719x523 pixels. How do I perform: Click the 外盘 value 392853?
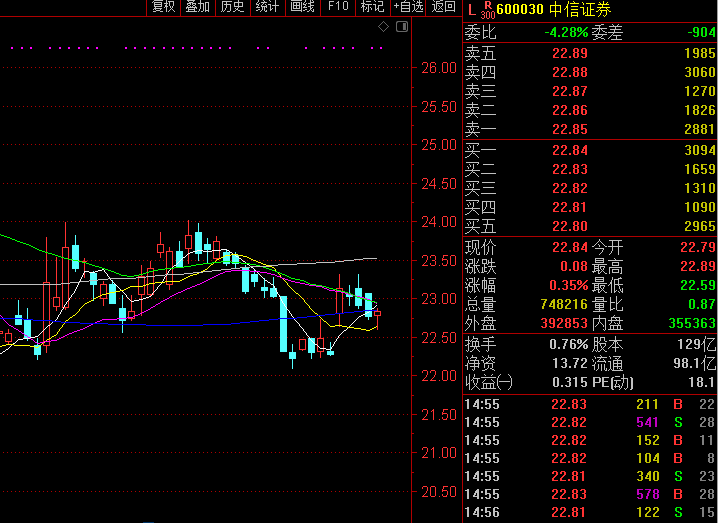[x=564, y=324]
